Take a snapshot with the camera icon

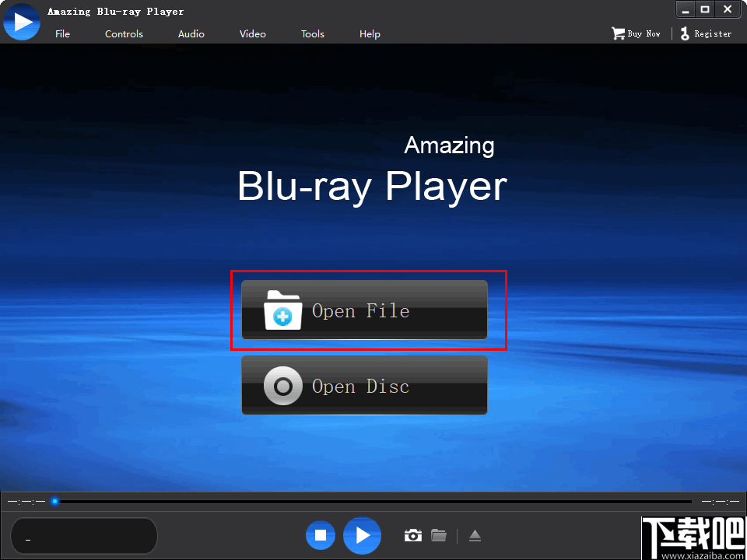pos(412,535)
